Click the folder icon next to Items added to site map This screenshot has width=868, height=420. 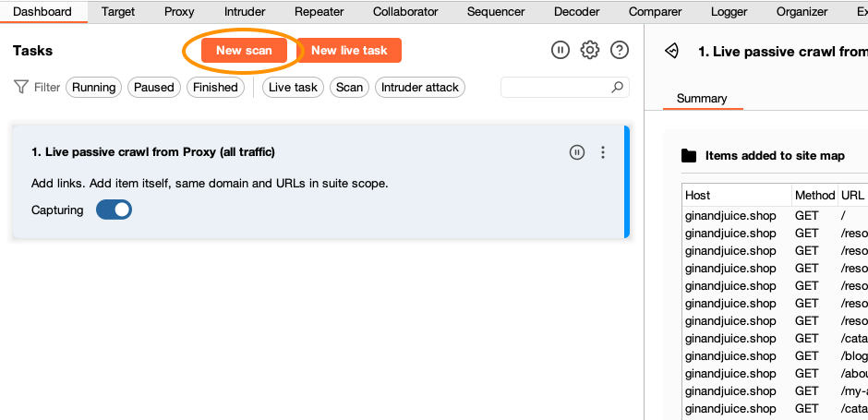(689, 156)
